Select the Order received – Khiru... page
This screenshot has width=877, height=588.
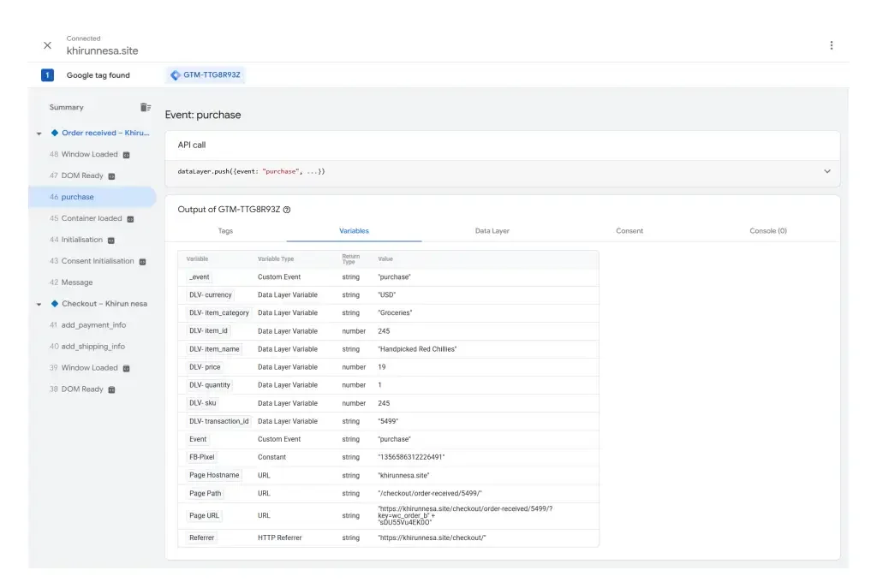pos(105,133)
